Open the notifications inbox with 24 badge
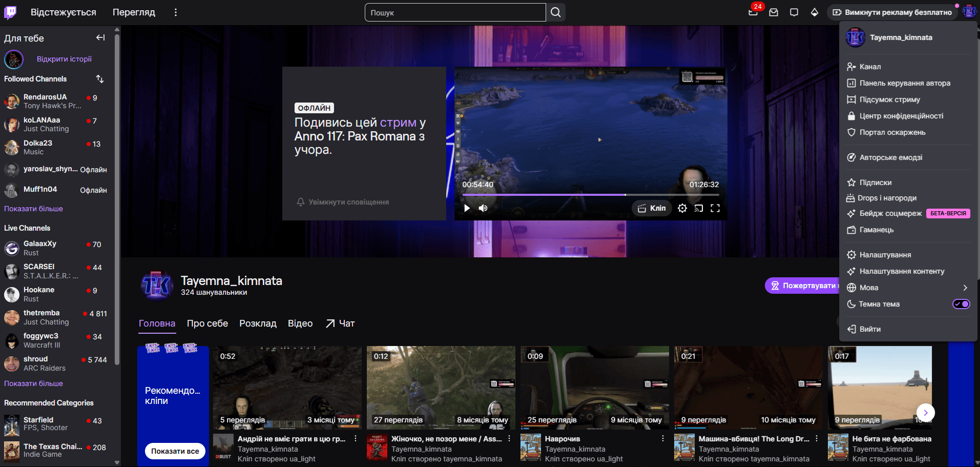This screenshot has width=980, height=467. tap(753, 12)
